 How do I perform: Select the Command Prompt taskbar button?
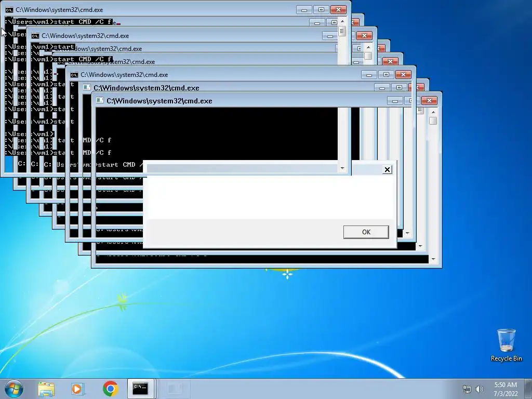coord(140,389)
